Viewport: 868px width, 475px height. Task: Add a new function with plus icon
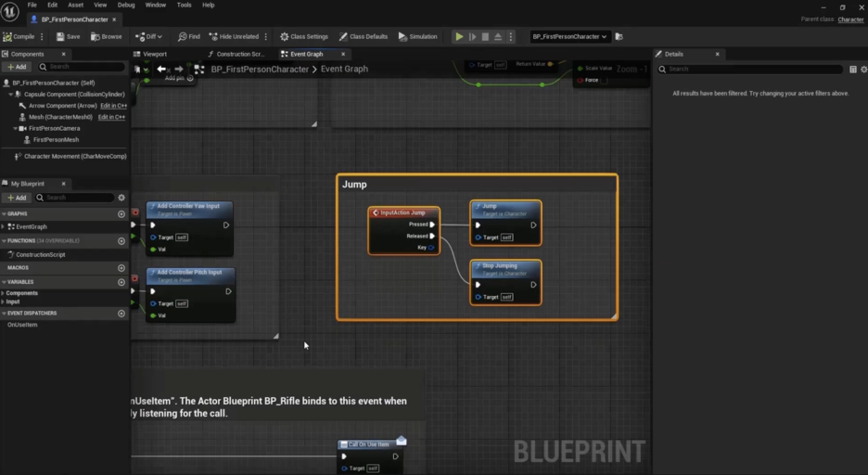(121, 241)
